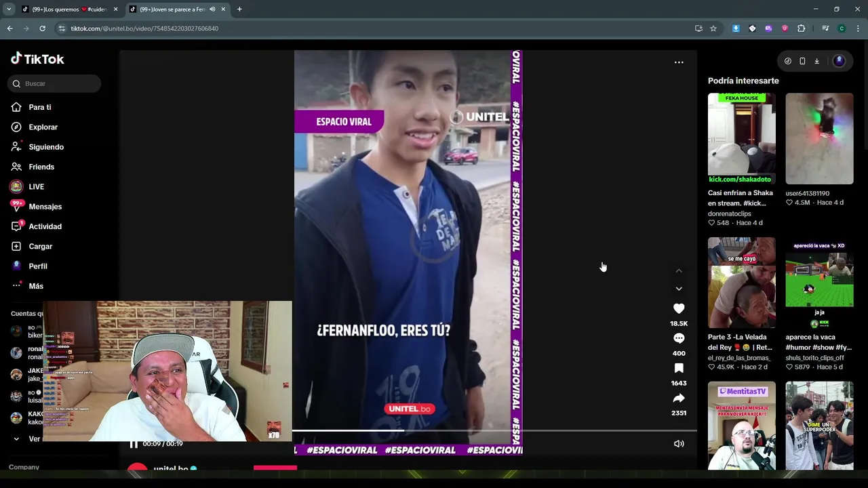Open the comments bubble icon

click(679, 338)
